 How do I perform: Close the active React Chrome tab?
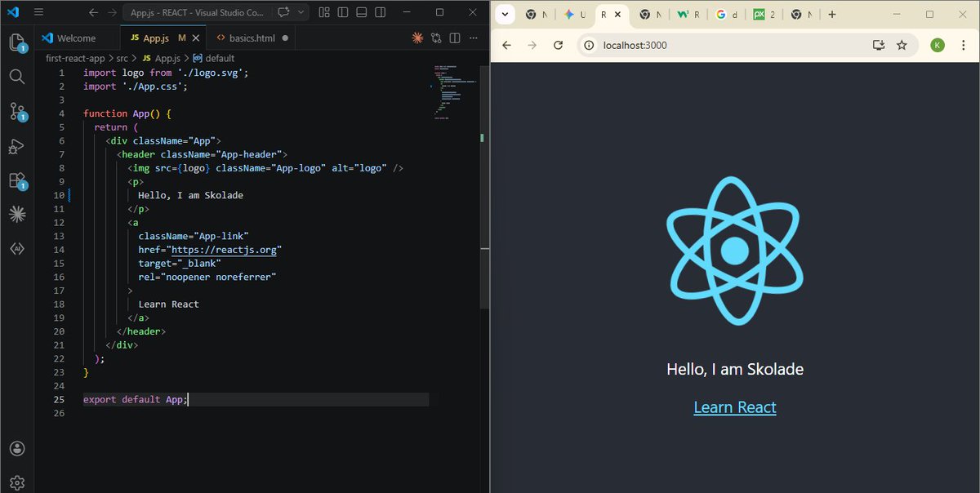pos(618,15)
